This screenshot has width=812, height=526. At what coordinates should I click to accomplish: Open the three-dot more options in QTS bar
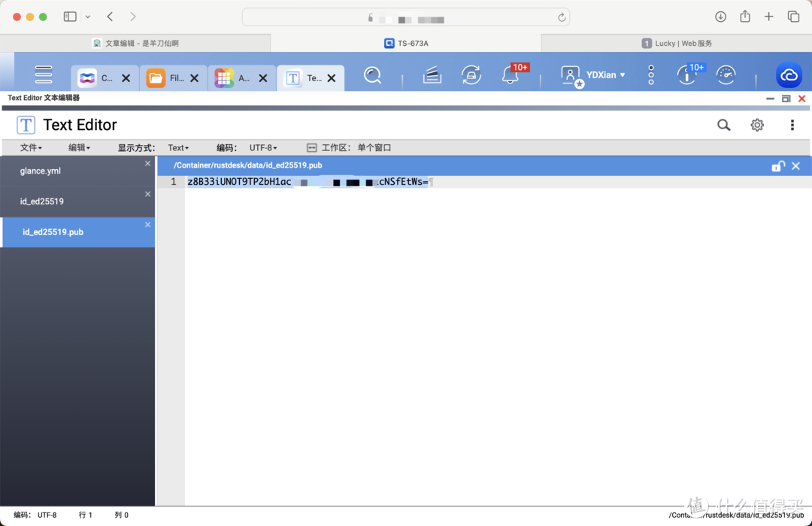click(651, 75)
